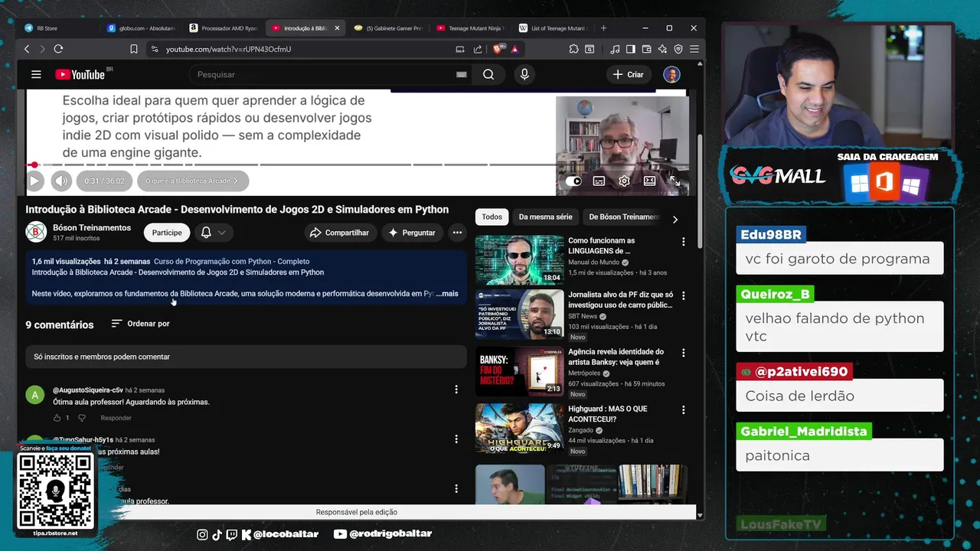Open the music note playlist icon

pyautogui.click(x=615, y=49)
